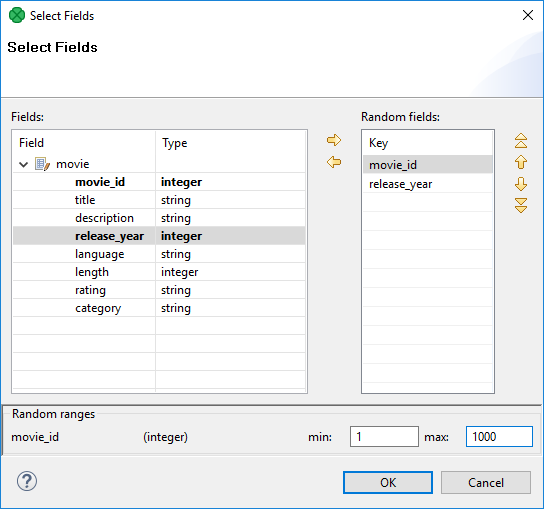Image resolution: width=544 pixels, height=509 pixels.
Task: Collapse the movie tree node
Action: (x=24, y=164)
